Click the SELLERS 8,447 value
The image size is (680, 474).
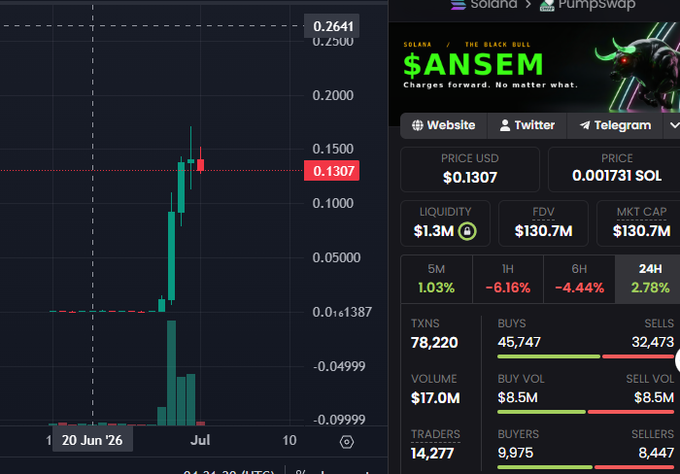point(656,453)
